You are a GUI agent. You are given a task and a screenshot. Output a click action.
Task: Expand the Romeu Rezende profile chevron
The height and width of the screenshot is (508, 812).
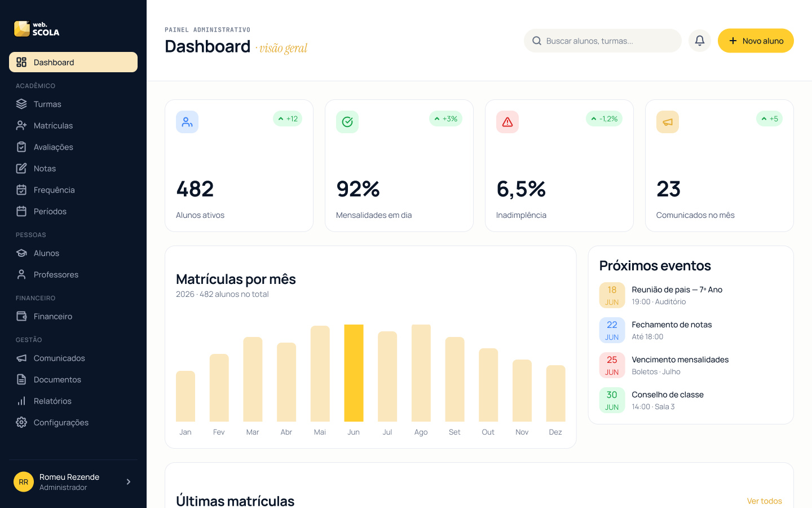pos(129,481)
